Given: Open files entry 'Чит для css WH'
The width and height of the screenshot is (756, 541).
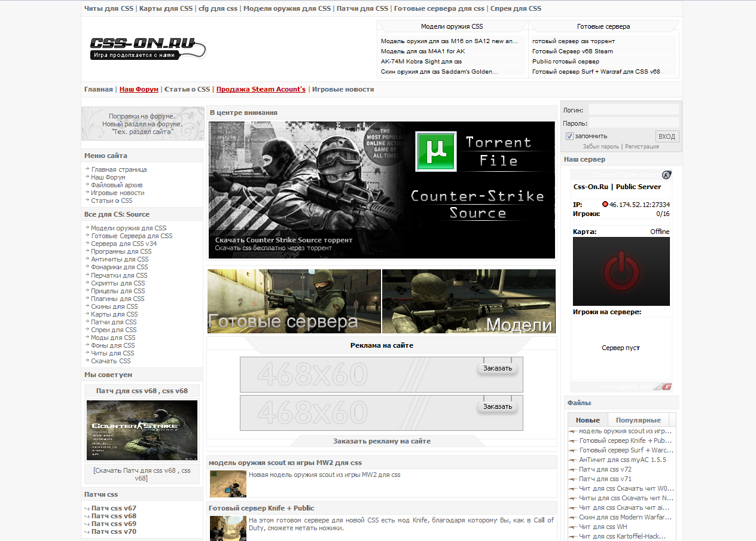Looking at the screenshot, I should pyautogui.click(x=603, y=527).
